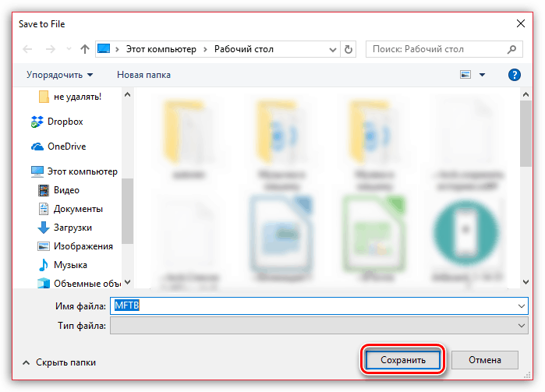Select 'Этот компьютер' in the address path

[161, 49]
